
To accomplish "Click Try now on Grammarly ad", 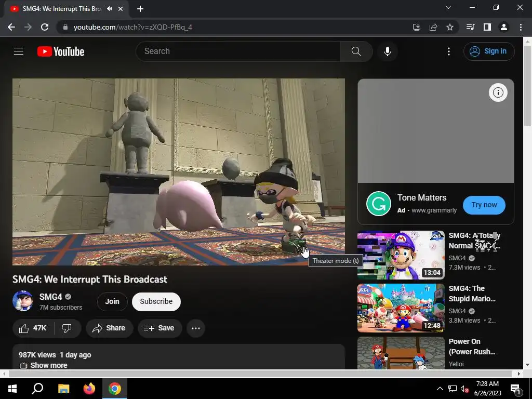I will coord(484,205).
